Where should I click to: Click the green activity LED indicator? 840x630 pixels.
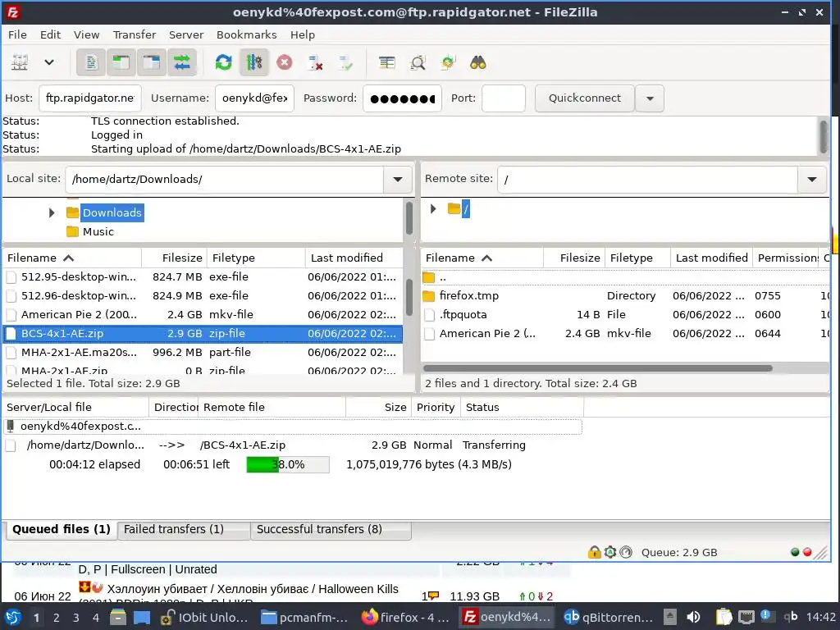(795, 552)
